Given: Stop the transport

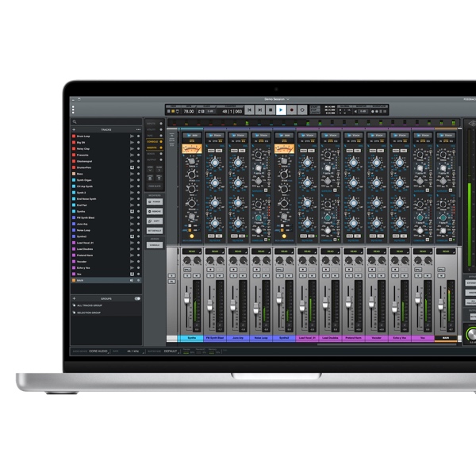Looking at the screenshot, I should click(271, 110).
